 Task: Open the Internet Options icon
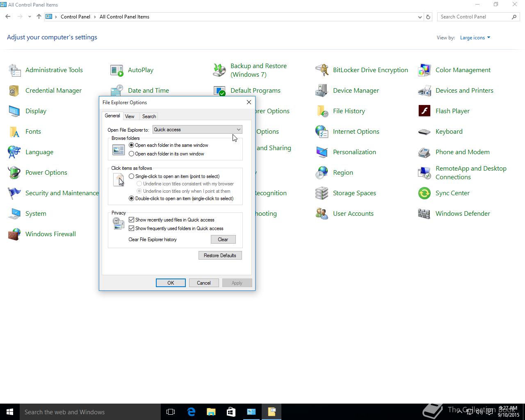pyautogui.click(x=322, y=132)
